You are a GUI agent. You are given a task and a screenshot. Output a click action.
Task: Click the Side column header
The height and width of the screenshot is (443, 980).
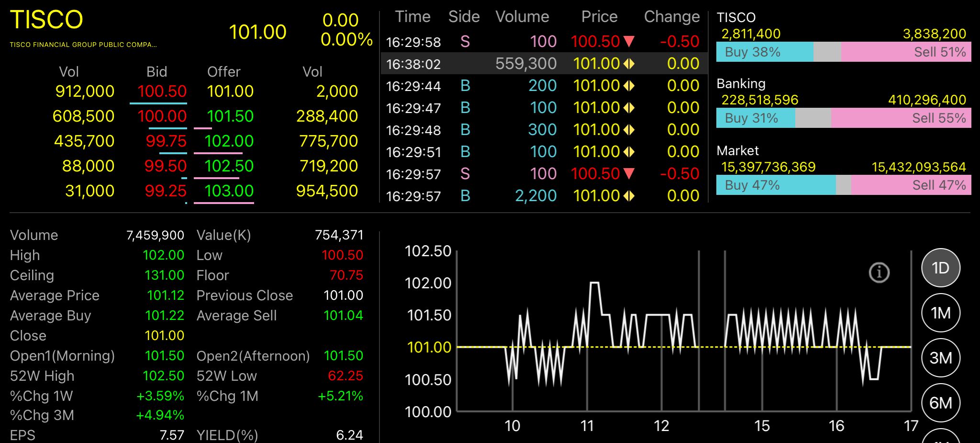pyautogui.click(x=464, y=17)
